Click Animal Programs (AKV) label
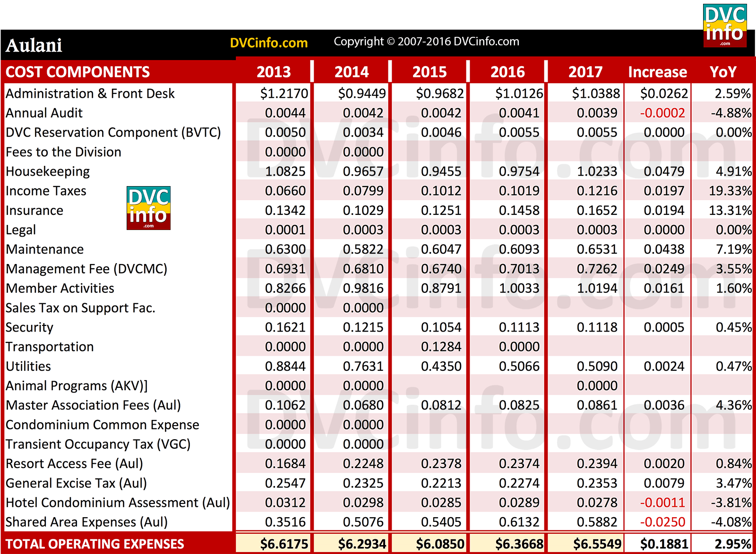Viewport: 756px width, 554px height. point(77,386)
